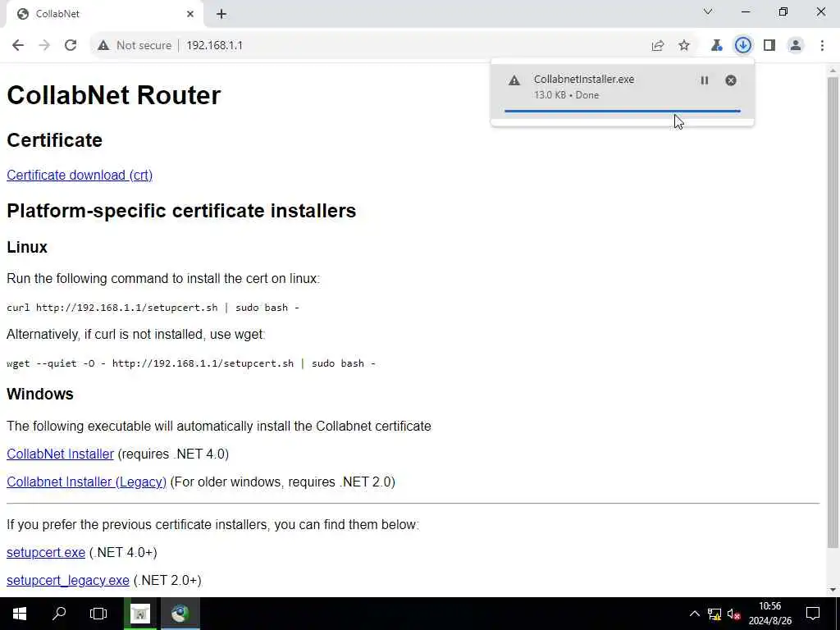The width and height of the screenshot is (840, 630).
Task: Click the CollabnetInstaller.exe file name
Action: 584,80
